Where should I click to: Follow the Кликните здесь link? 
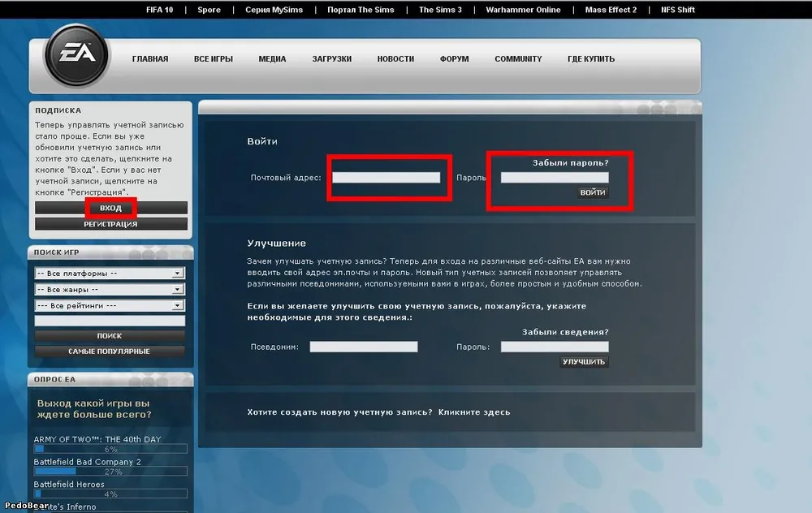474,412
